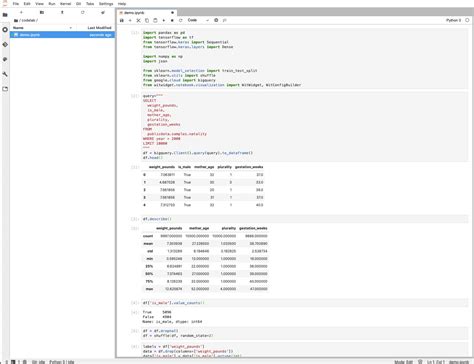Run the selected cell with play icon
This screenshot has height=364, width=474.
point(164,20)
